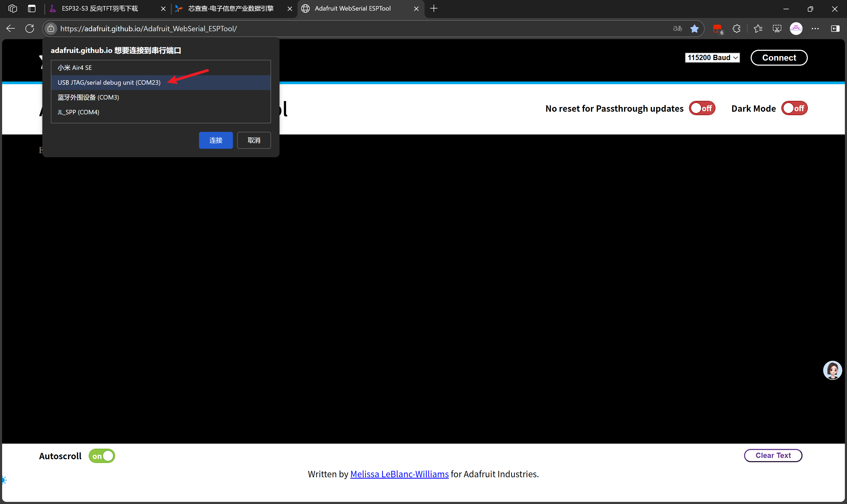Open Melissa LeBlanc-Williams link
847x504 pixels.
click(x=399, y=474)
